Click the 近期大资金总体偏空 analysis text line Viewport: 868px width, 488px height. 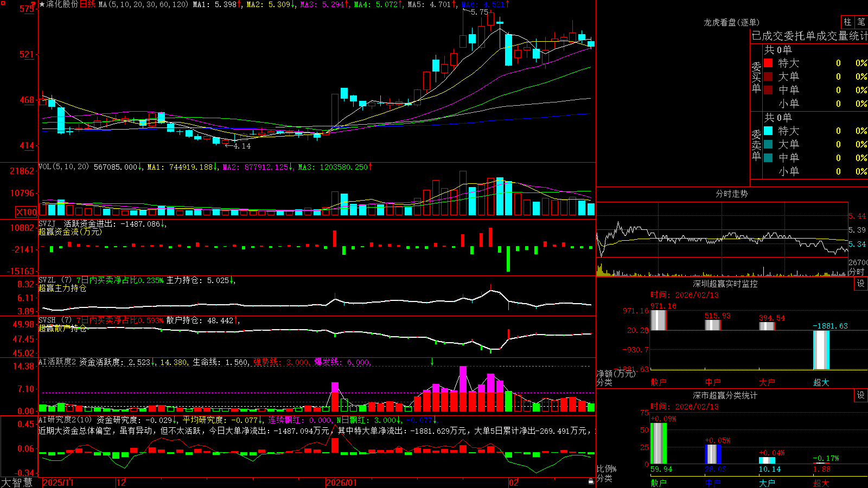coord(316,431)
